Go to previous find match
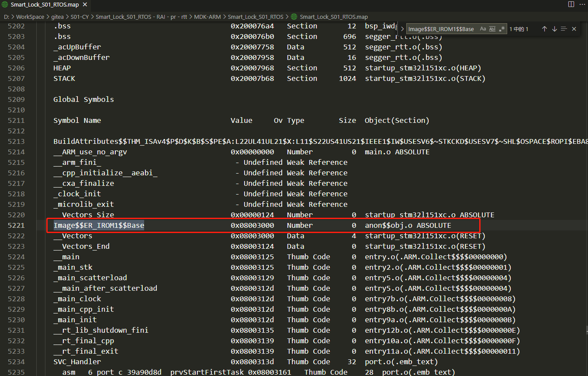Viewport: 588px width, 376px height. [544, 29]
